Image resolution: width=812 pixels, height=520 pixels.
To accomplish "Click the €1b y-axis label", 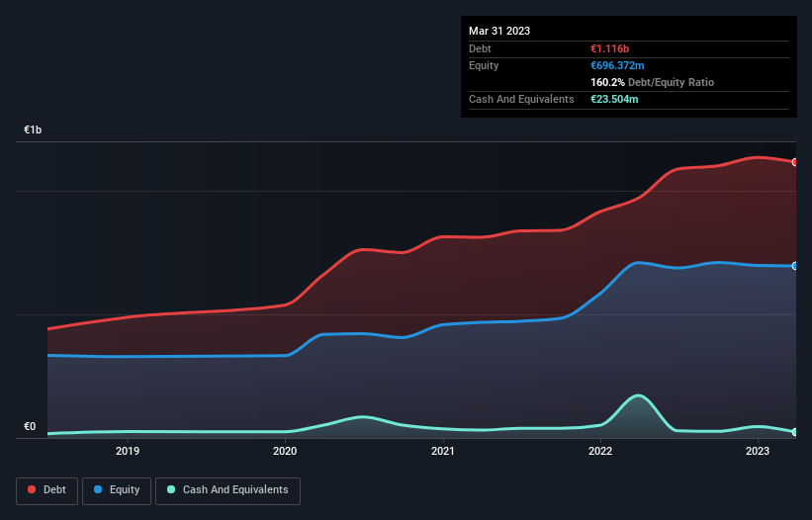I will tap(33, 130).
